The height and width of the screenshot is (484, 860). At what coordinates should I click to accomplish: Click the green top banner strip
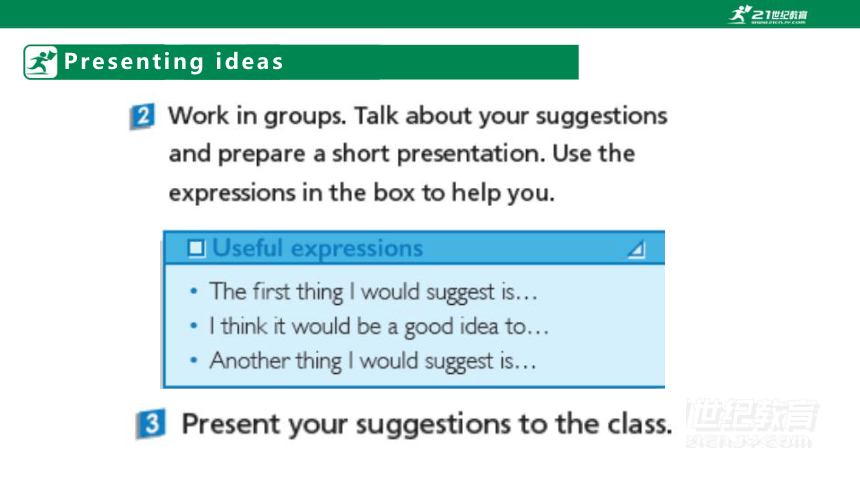click(430, 14)
